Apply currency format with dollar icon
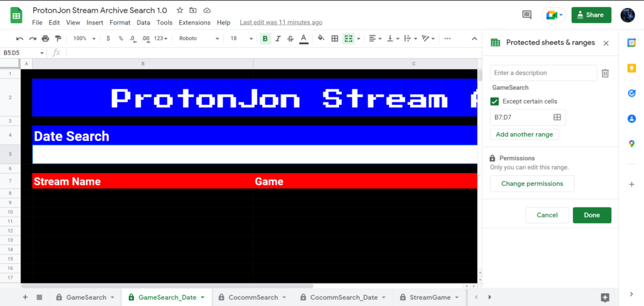Screen dimensions: 644x306 click(108, 38)
